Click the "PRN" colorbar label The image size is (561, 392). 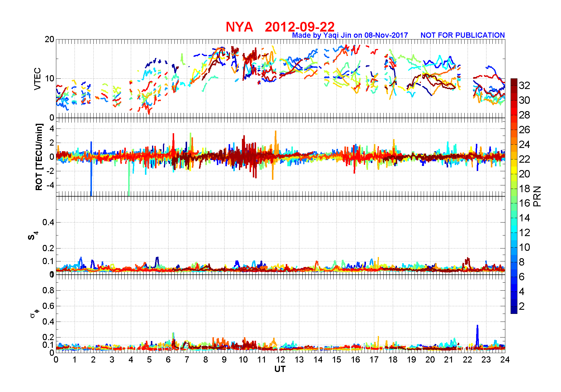coord(537,196)
